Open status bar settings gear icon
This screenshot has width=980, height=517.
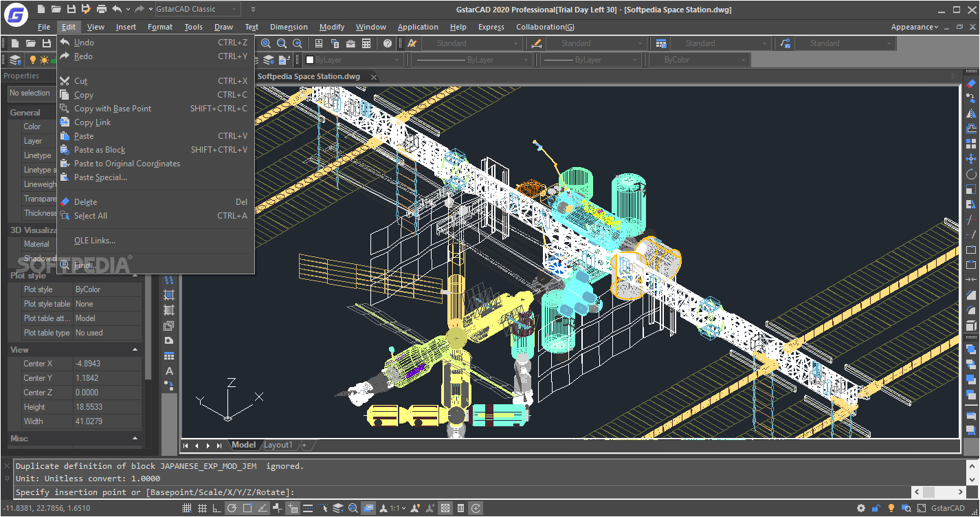pos(860,509)
